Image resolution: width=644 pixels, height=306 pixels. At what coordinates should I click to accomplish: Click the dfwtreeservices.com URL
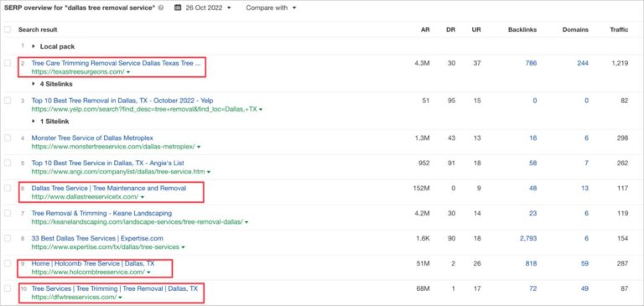75,298
